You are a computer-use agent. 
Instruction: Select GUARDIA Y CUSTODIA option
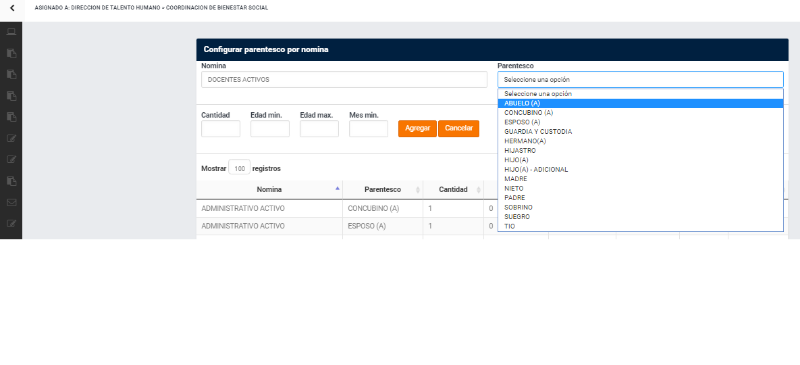pyautogui.click(x=640, y=132)
